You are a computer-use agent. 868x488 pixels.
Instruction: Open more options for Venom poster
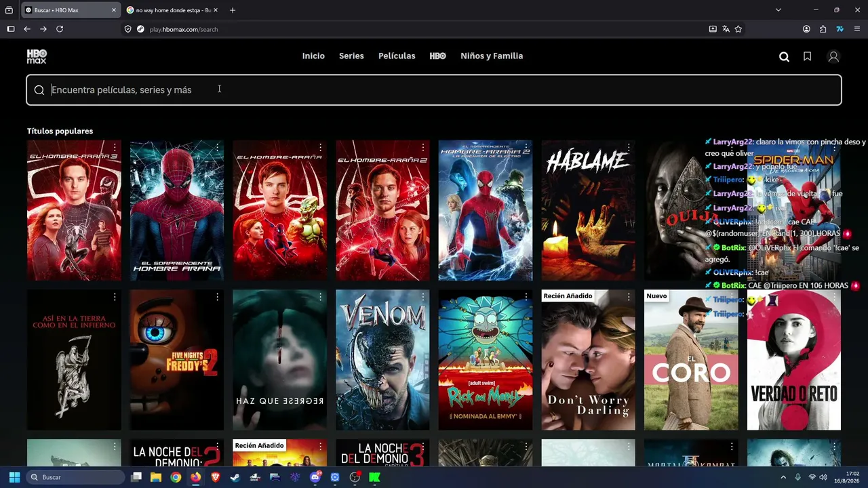423,297
